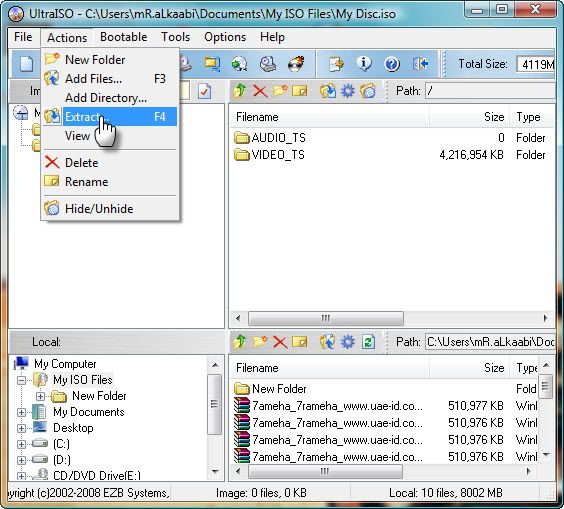Screen dimensions: 564x509
Task: Expand the CD/DVD Drive(E:) node
Action: (22, 476)
